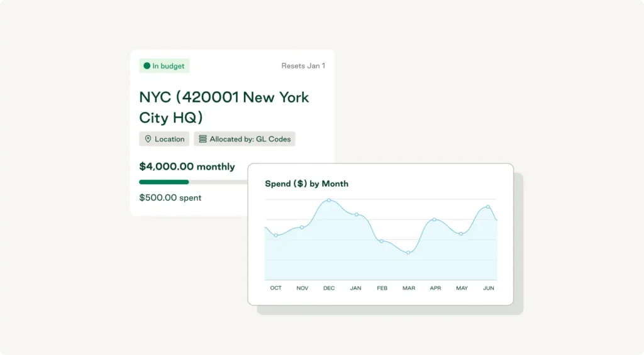Select the NOV data point on chart
644x355 pixels.
pyautogui.click(x=302, y=227)
